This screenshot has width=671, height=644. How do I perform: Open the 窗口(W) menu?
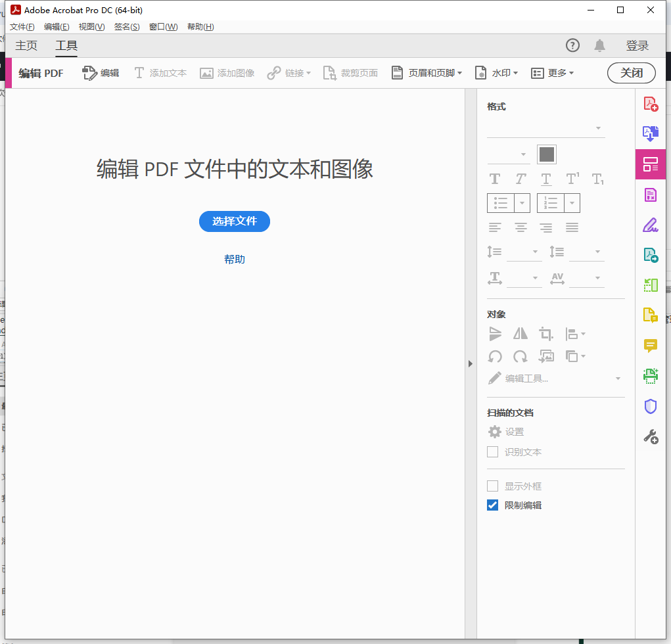coord(163,27)
